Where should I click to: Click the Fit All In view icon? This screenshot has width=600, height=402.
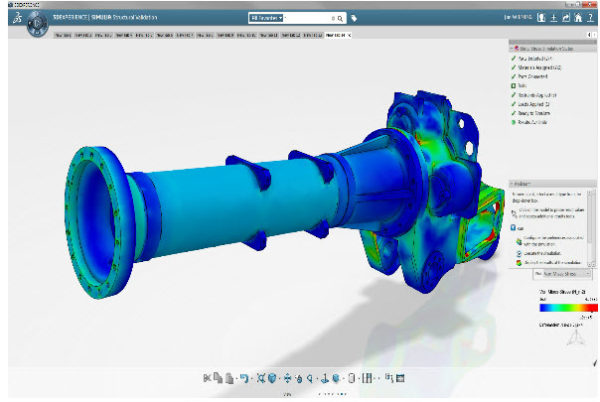point(261,378)
